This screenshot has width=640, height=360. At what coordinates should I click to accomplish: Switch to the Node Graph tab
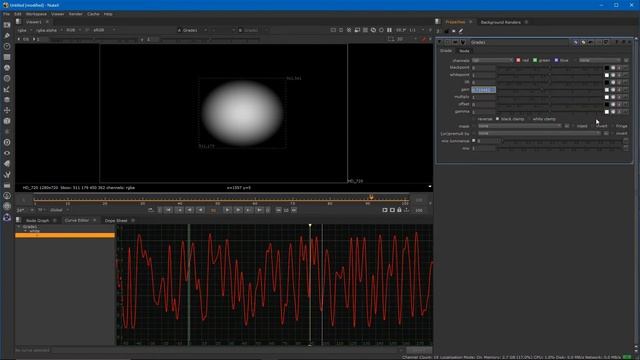37,220
